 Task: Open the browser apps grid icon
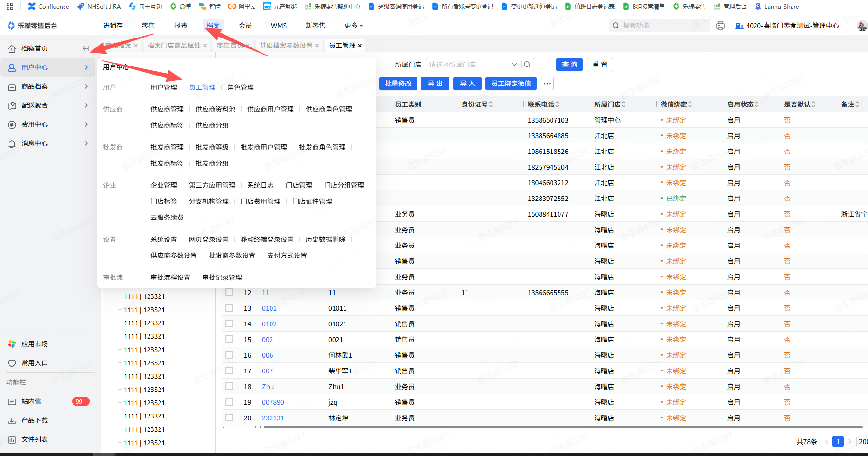click(x=10, y=6)
